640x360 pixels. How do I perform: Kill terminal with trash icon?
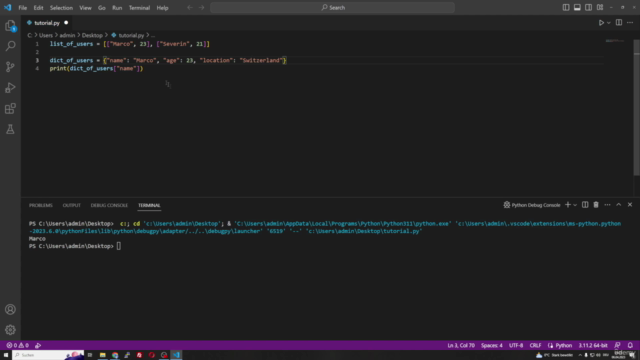point(596,205)
